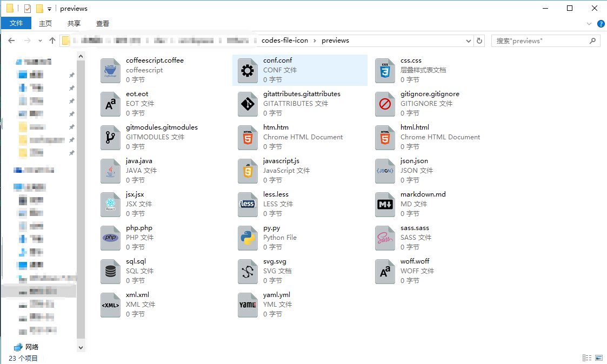Select the xml.xml file icon
This screenshot has width=607, height=364.
[x=110, y=305]
